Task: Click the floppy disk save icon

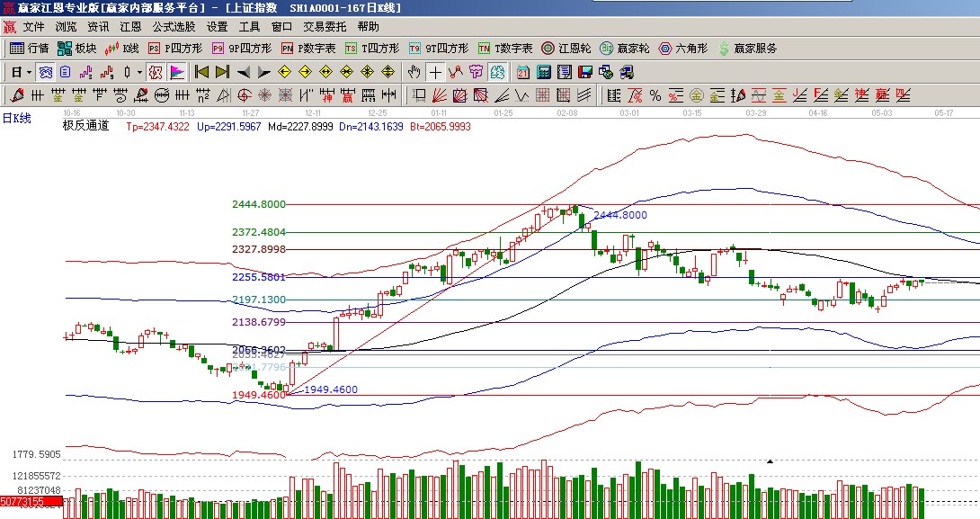Action: coord(584,72)
